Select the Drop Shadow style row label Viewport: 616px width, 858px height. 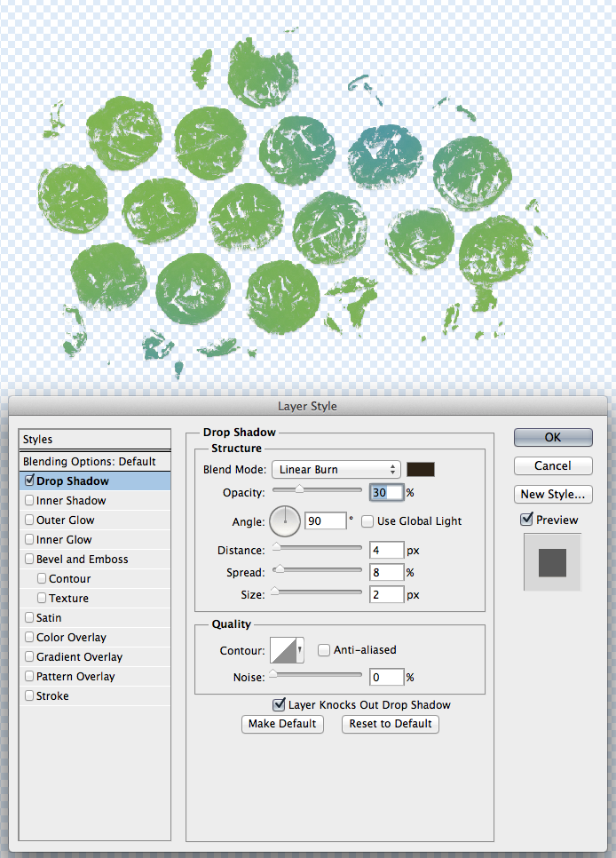click(73, 481)
